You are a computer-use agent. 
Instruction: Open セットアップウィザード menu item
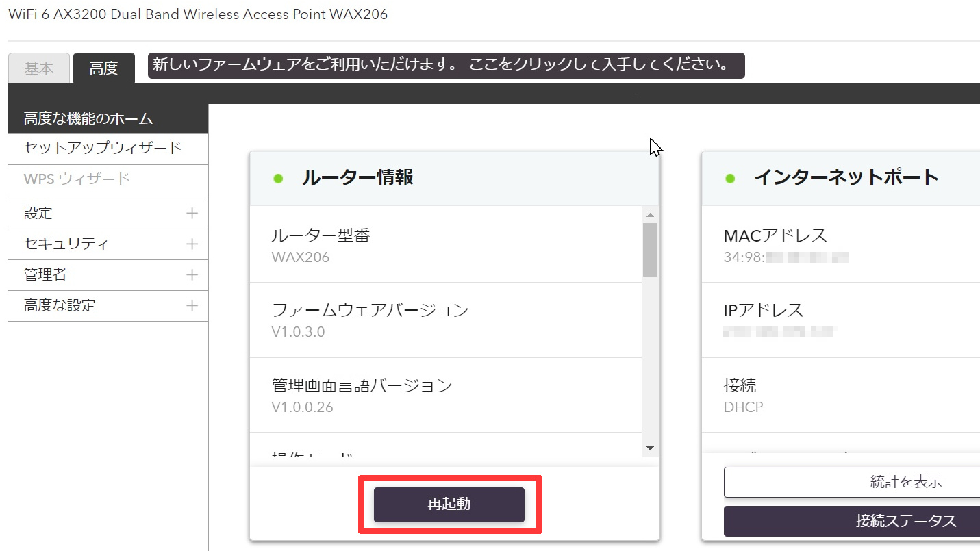[108, 148]
